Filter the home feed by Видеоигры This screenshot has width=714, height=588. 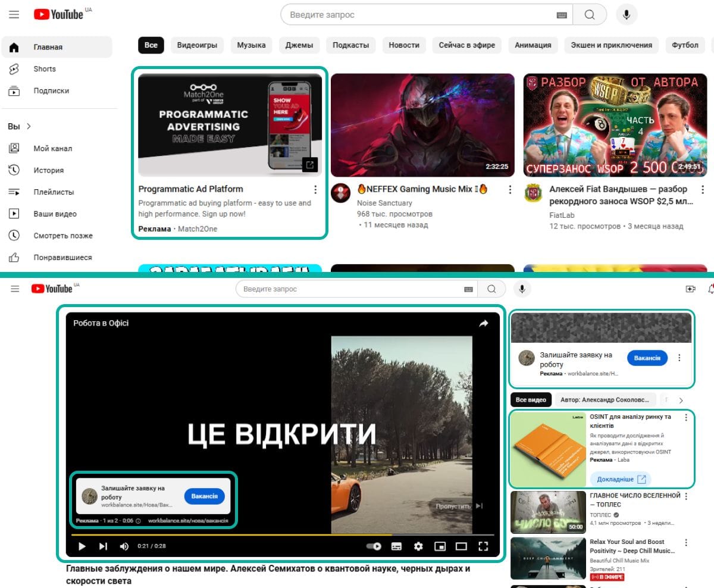(x=197, y=45)
